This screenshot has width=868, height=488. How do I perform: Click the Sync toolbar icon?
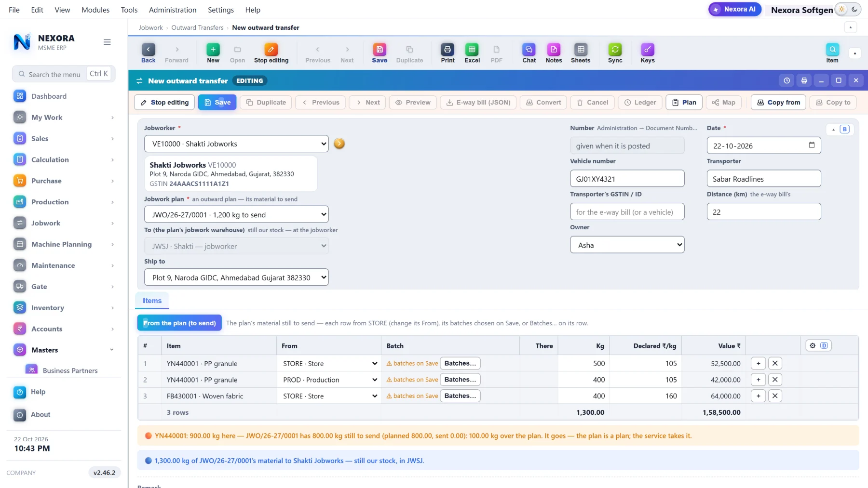(x=615, y=53)
